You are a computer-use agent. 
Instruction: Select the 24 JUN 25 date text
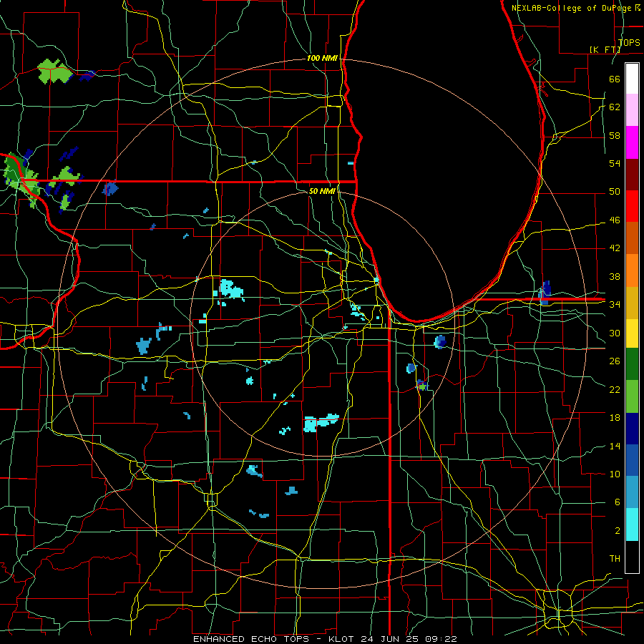point(390,639)
